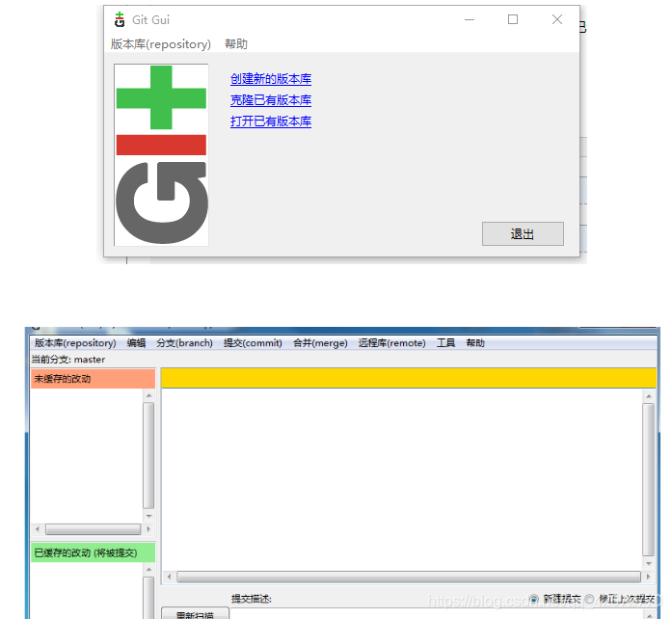The width and height of the screenshot is (672, 619).
Task: Open 帮助 menu in main window
Action: pyautogui.click(x=475, y=343)
